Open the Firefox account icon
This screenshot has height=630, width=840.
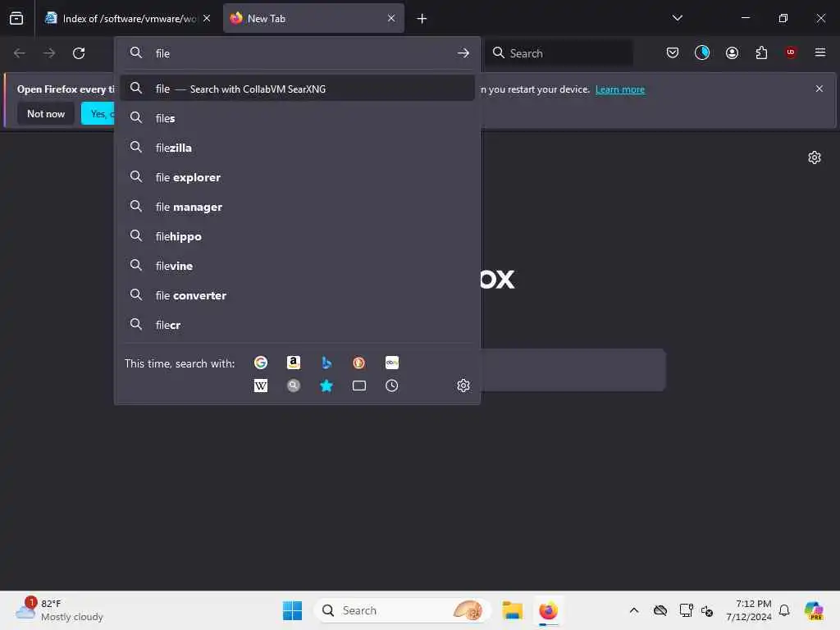(732, 52)
